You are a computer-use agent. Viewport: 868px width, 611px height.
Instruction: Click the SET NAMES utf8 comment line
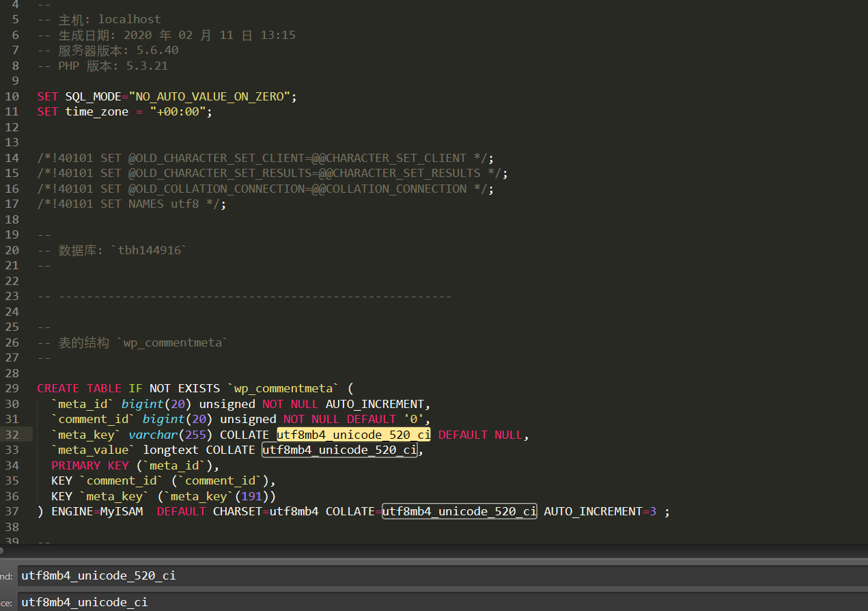tap(131, 204)
